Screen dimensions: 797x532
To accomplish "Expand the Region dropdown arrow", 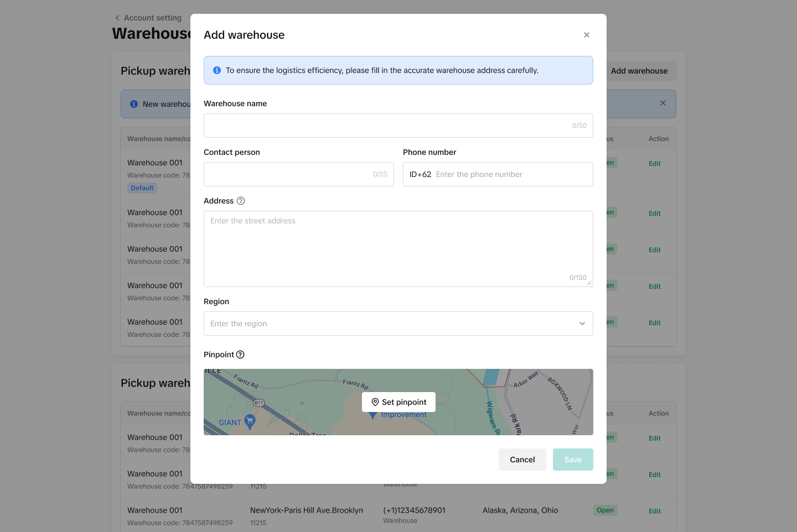I will [x=582, y=324].
